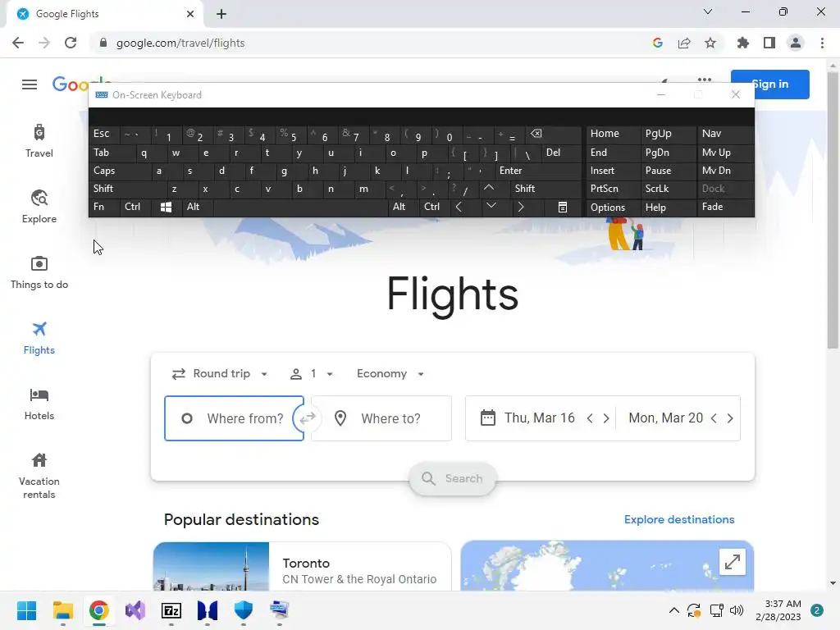The image size is (840, 630).
Task: Select the Google Flights browser tab
Action: coord(105,14)
